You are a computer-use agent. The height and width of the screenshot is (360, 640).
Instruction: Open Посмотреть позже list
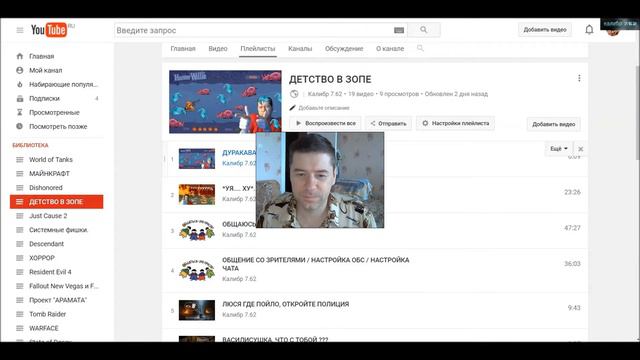57,127
